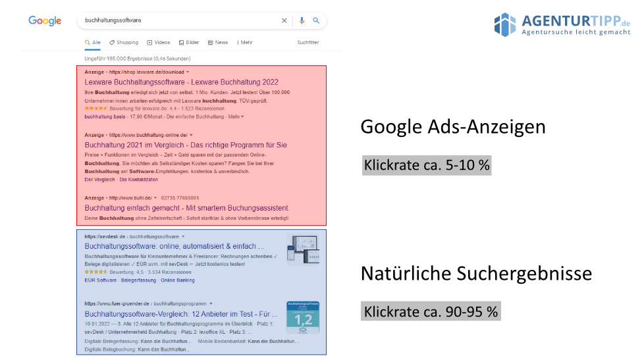
Task: Open sevDesk Buchhaltungssoftware online result title
Action: tap(174, 246)
